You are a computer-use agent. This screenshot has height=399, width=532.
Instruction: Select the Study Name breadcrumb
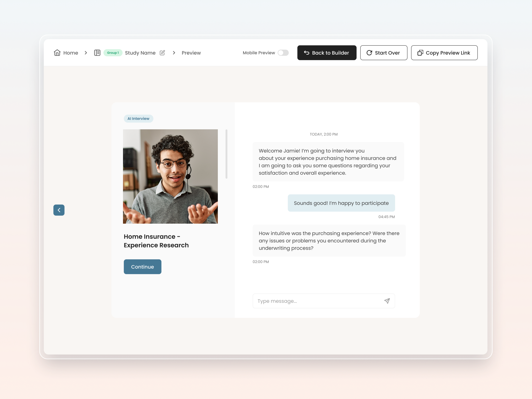point(140,53)
